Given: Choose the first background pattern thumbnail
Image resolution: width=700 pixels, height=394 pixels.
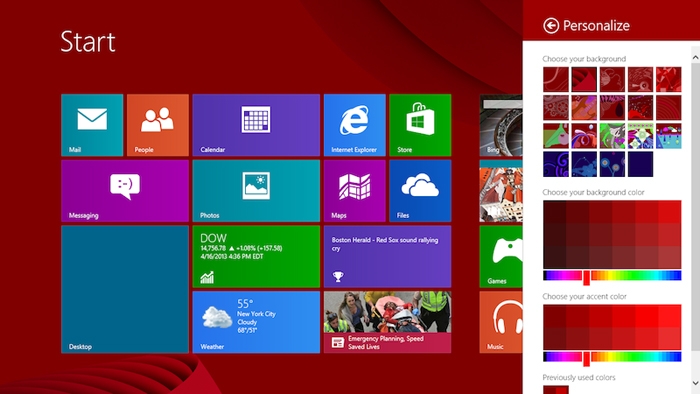Looking at the screenshot, I should (556, 79).
